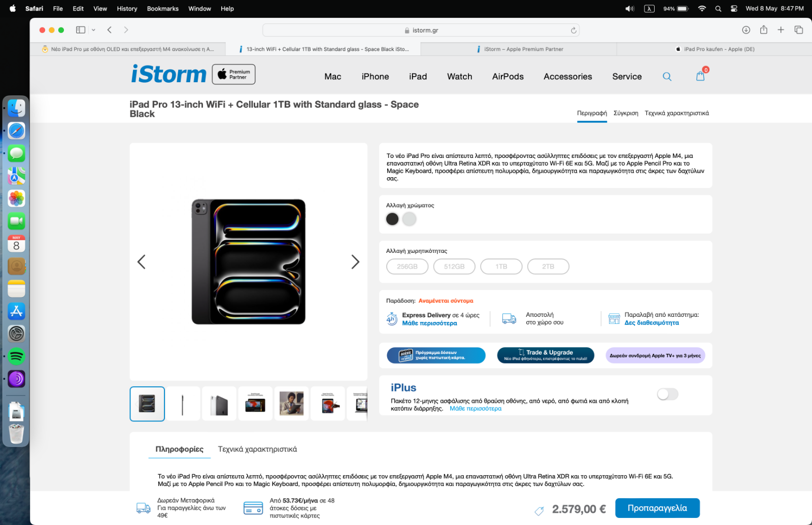Open Spotify from the dock
Viewport: 812px width, 525px height.
[x=16, y=356]
